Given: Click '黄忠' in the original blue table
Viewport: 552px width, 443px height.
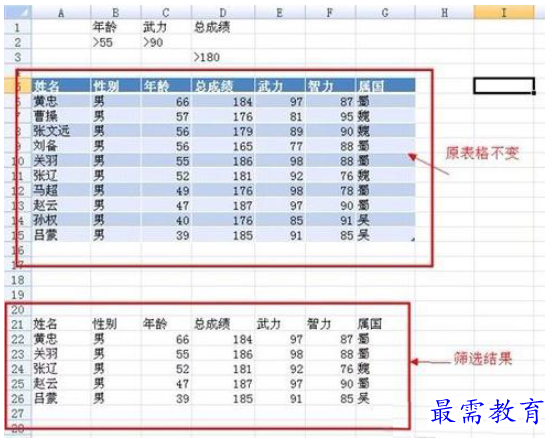Looking at the screenshot, I should [61, 101].
